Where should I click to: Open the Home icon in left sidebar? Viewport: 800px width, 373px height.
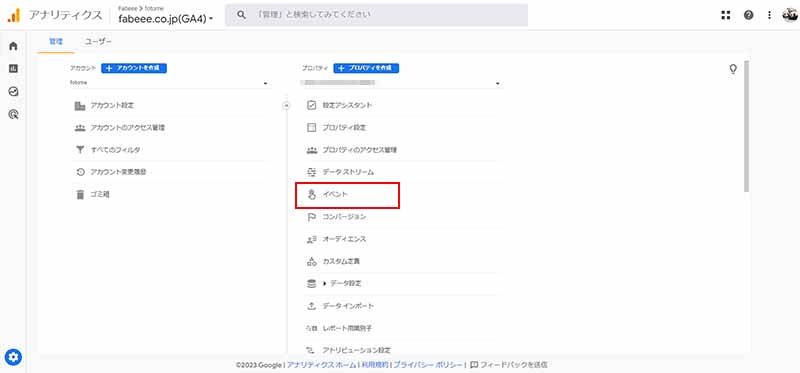click(x=13, y=46)
